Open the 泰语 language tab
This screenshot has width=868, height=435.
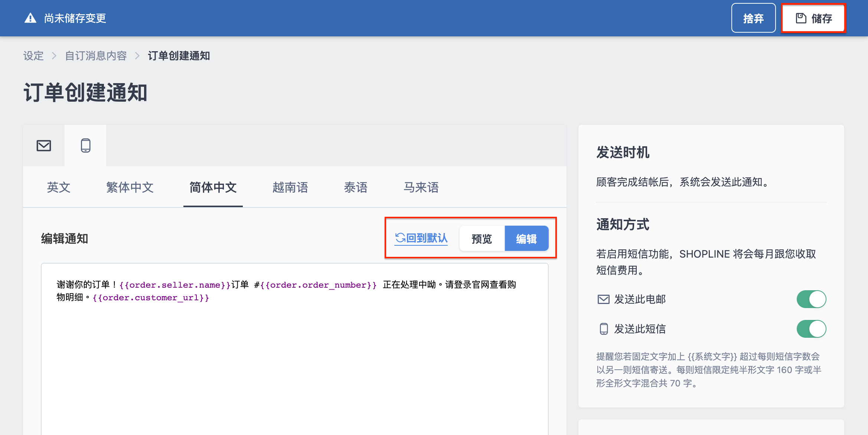356,187
